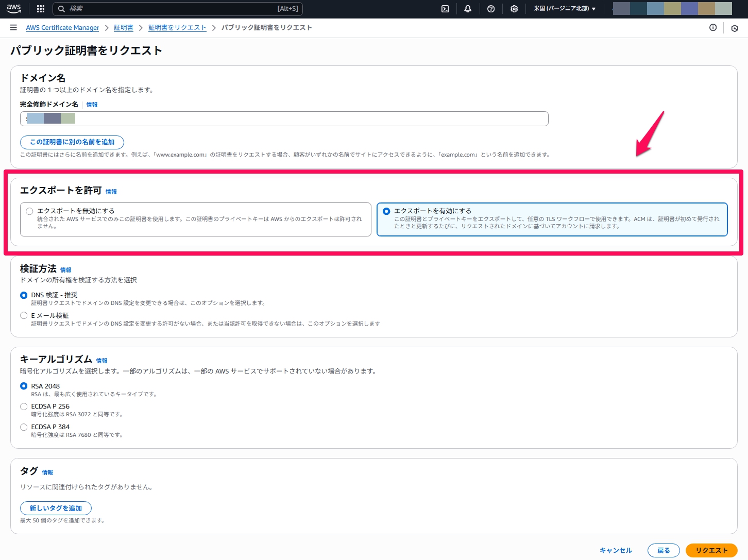Open the hexagon icon at breadcrumb bar's right end
748x560 pixels.
tap(735, 28)
